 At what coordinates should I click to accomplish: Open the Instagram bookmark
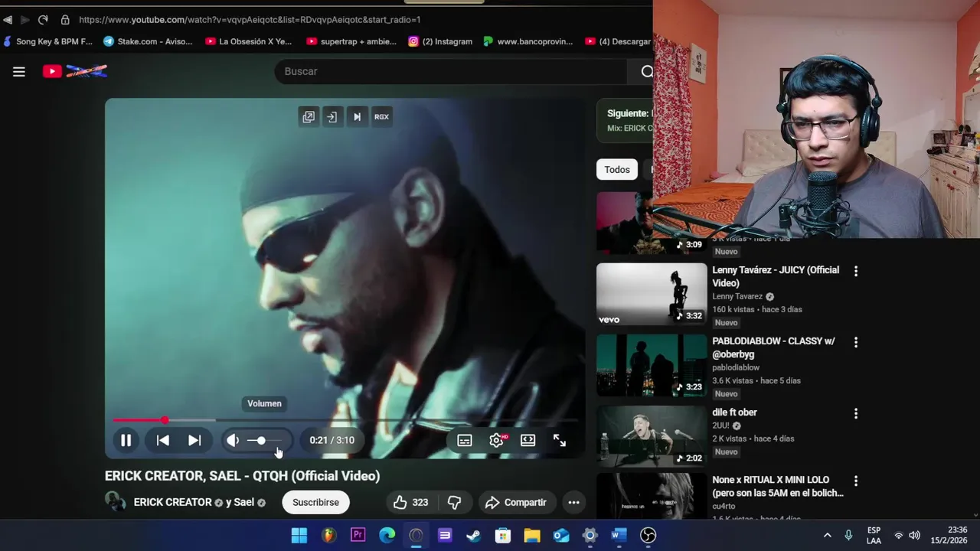(x=440, y=41)
